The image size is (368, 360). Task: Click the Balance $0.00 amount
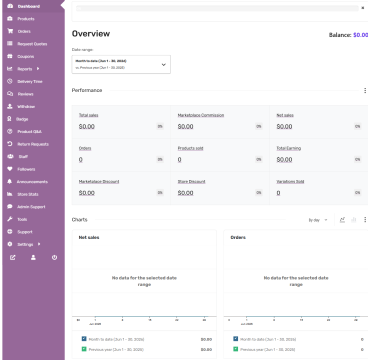click(x=360, y=35)
